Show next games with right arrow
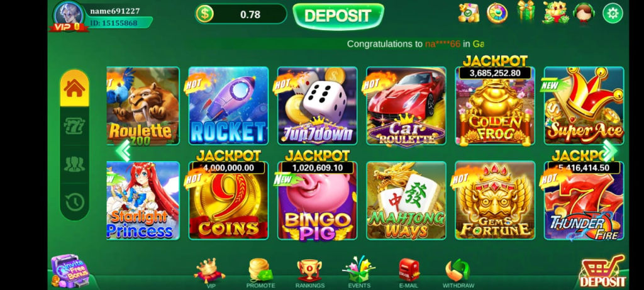Screen dimensions: 644x290 click(609, 150)
